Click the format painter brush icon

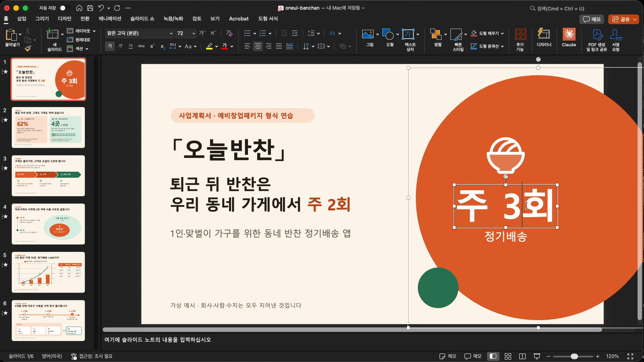coord(28,48)
